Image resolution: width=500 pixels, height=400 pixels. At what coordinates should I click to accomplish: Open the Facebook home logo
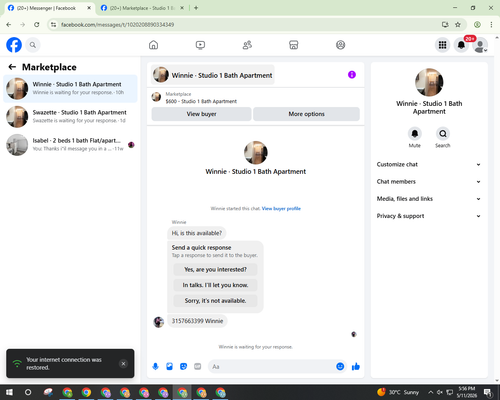pyautogui.click(x=14, y=45)
